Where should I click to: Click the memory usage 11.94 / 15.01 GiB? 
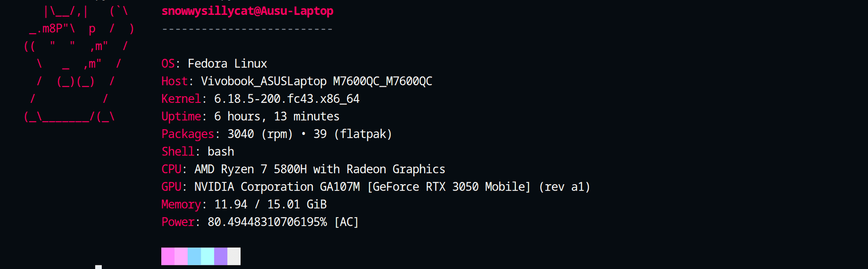270,204
